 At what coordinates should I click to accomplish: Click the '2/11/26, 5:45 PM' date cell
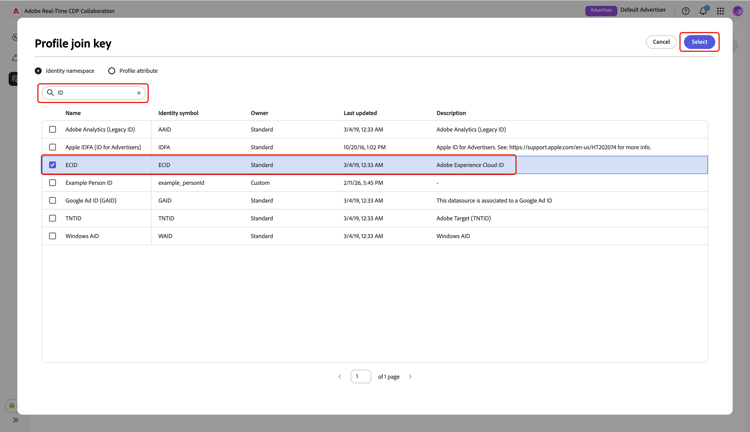pyautogui.click(x=363, y=183)
